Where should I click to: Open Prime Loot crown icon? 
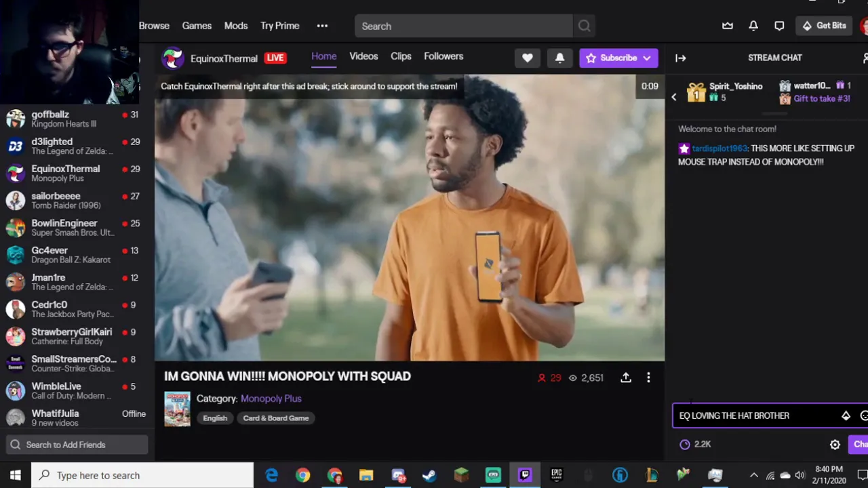tap(728, 26)
